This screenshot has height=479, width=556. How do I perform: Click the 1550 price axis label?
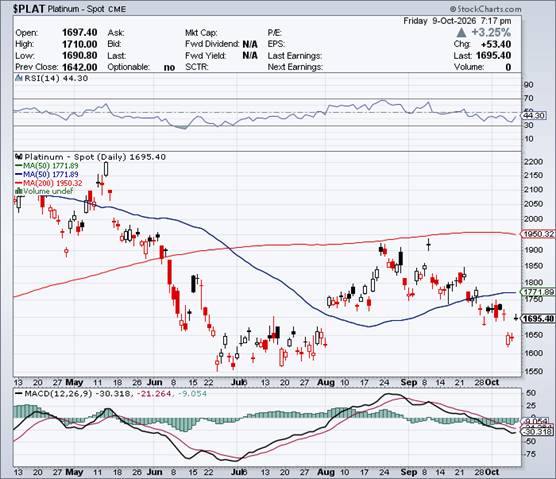tap(533, 372)
